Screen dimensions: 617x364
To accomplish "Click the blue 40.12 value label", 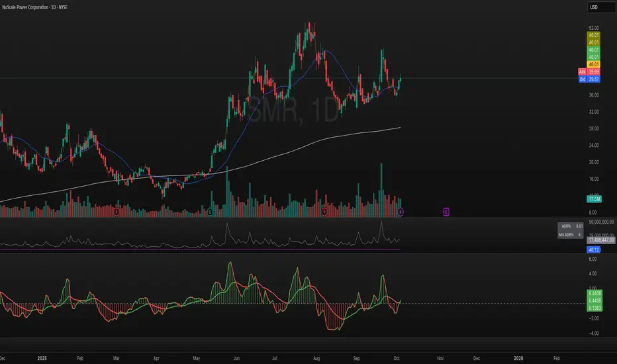I will [x=593, y=250].
